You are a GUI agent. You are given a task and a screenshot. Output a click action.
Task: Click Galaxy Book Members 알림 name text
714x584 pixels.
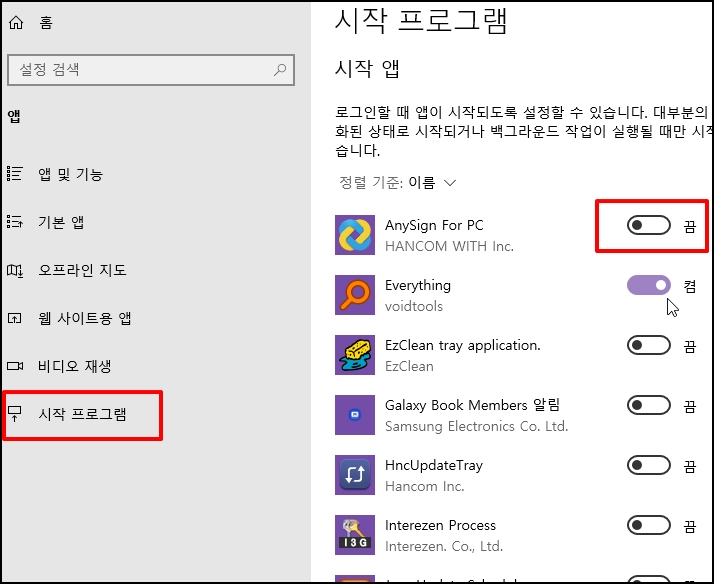point(472,405)
